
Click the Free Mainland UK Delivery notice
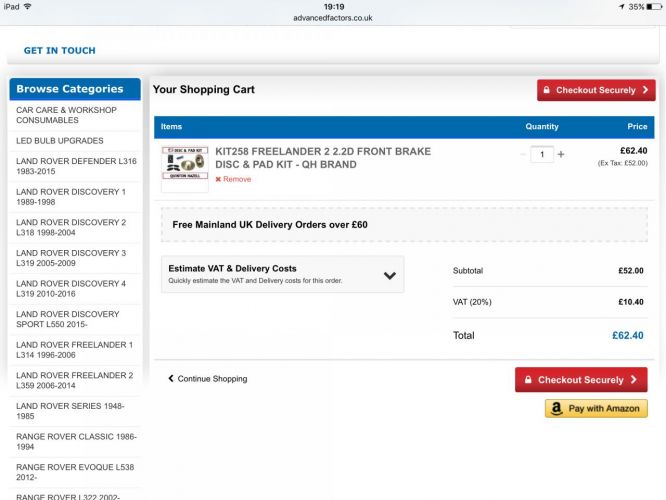(404, 225)
